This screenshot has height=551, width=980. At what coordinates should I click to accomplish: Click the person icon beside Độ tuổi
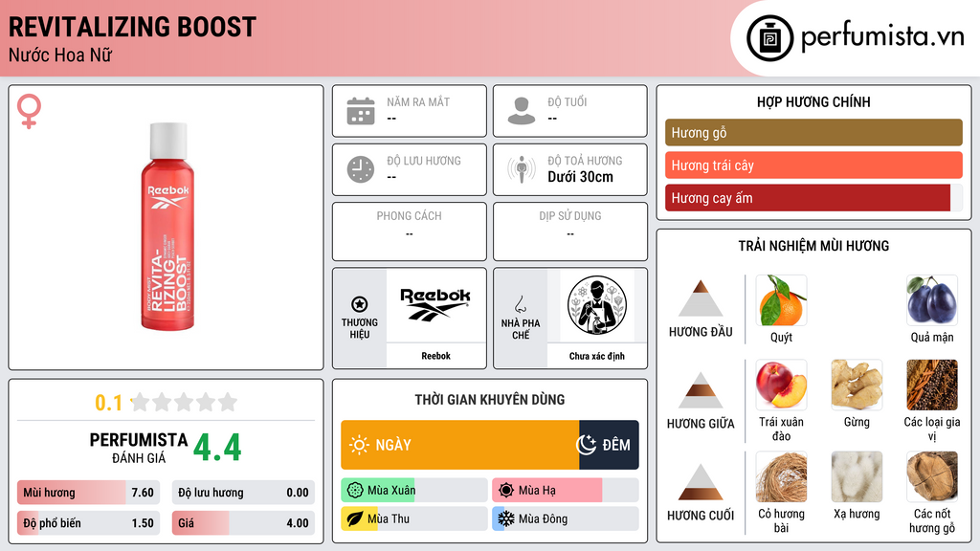tap(522, 111)
